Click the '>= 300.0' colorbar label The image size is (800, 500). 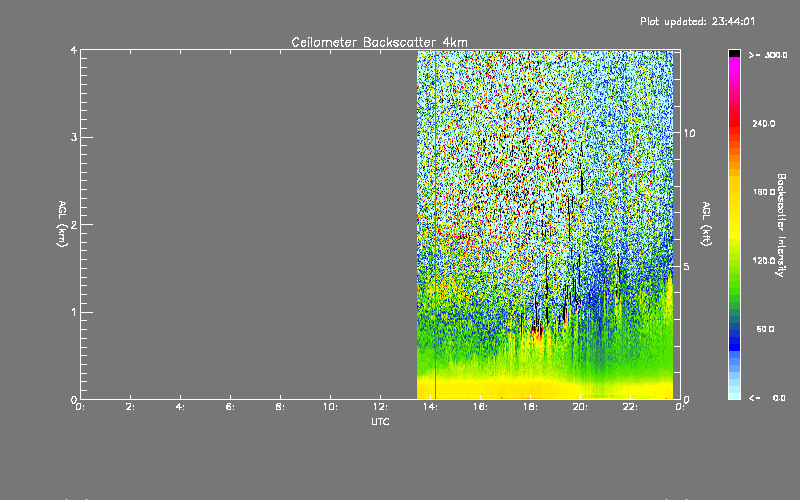(x=768, y=55)
